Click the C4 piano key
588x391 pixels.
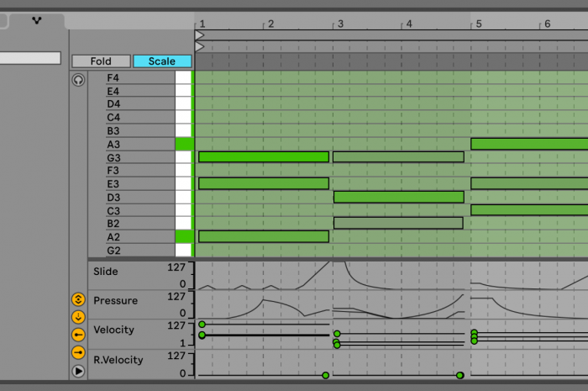(x=183, y=117)
